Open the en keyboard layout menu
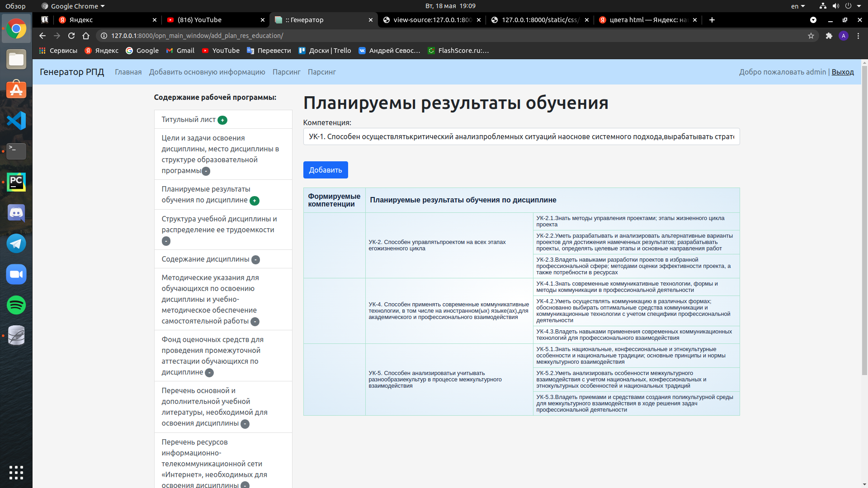The image size is (868, 488). (798, 6)
